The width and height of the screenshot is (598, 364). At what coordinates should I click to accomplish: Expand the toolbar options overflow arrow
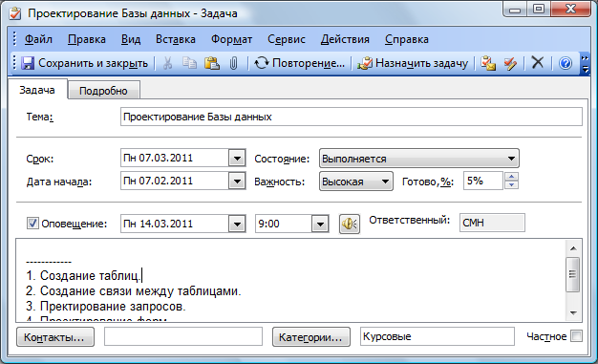(585, 64)
